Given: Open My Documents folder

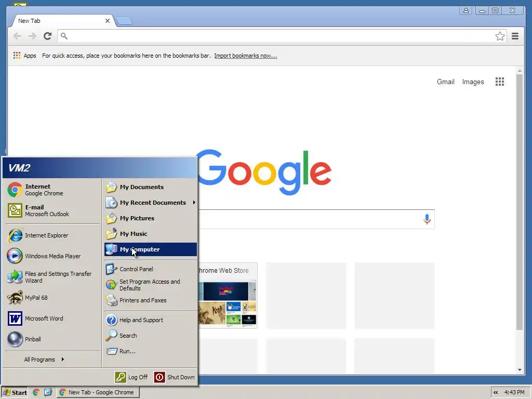Looking at the screenshot, I should (x=150, y=187).
